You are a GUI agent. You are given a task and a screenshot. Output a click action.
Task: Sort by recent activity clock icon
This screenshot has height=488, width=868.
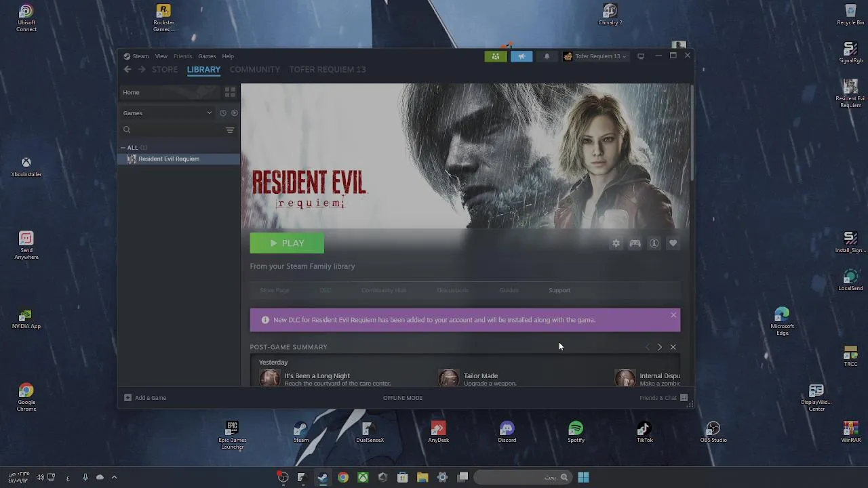(222, 113)
